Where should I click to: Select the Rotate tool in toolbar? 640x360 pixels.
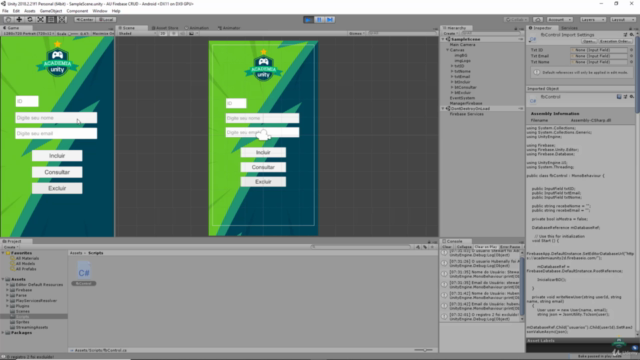pyautogui.click(x=30, y=20)
